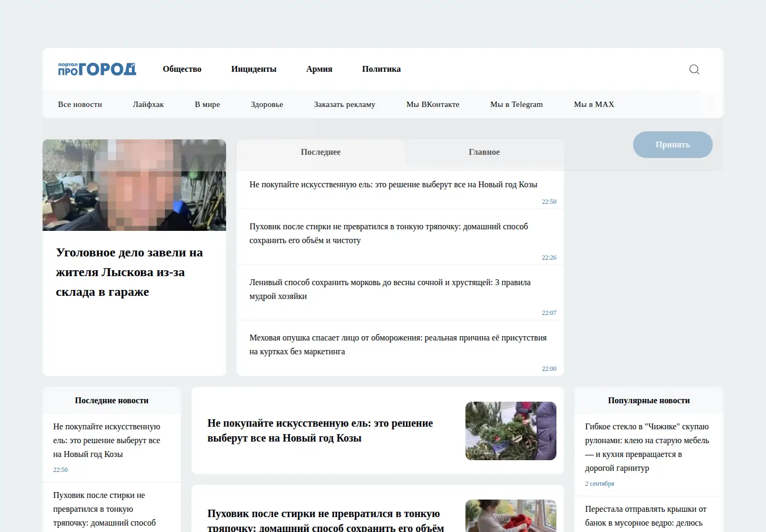Open center card headline Пуховик после стирки
The width and height of the screenshot is (766, 532).
tap(326, 521)
